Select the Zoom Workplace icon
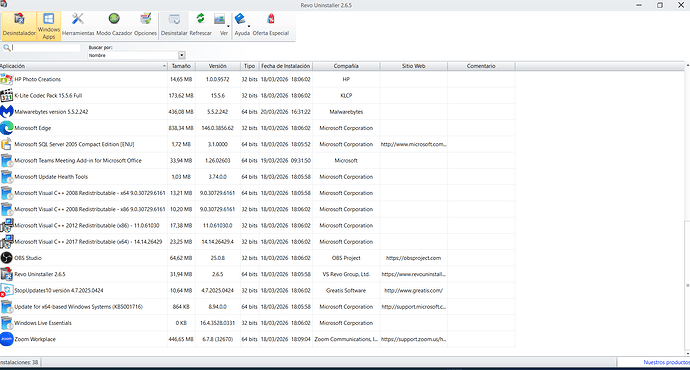 coord(7,339)
